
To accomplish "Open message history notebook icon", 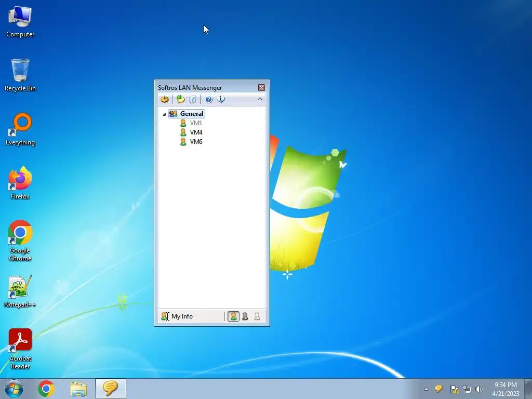I will (x=192, y=99).
